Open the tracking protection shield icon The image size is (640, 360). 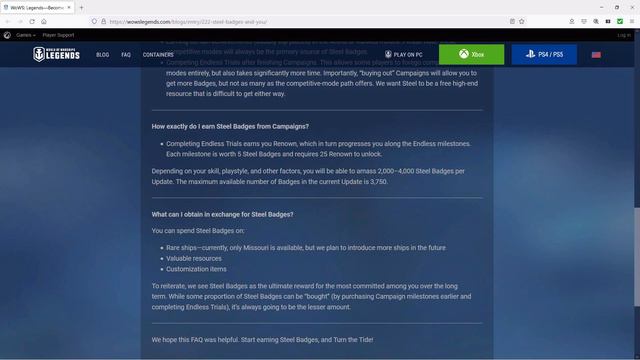click(x=94, y=22)
